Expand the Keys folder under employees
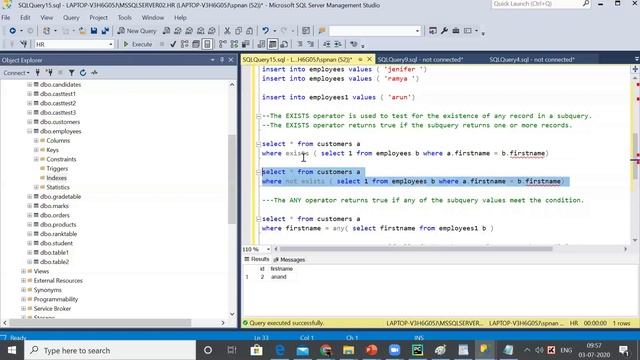 [36, 150]
